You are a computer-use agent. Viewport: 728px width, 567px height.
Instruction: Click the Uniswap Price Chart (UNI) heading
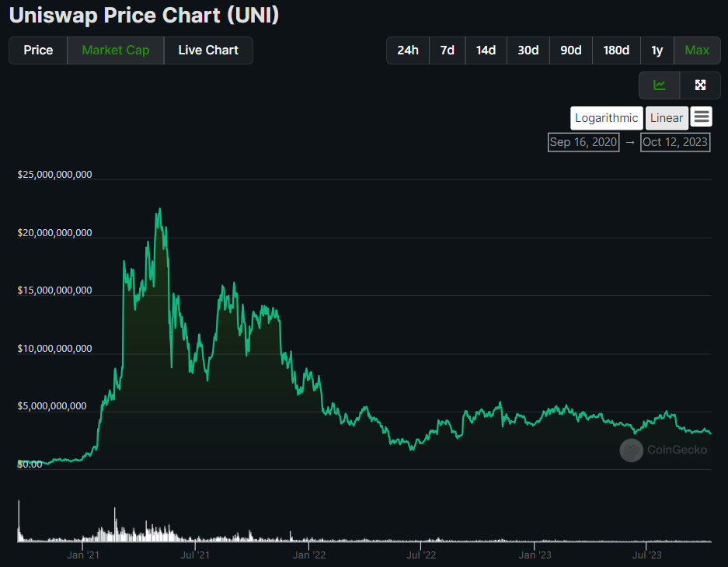point(144,16)
